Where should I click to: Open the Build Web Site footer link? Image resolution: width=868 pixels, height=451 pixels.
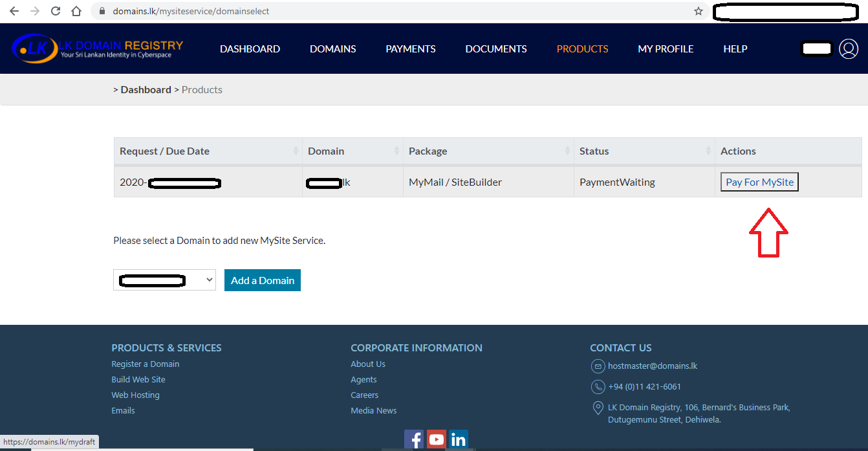[x=138, y=379]
